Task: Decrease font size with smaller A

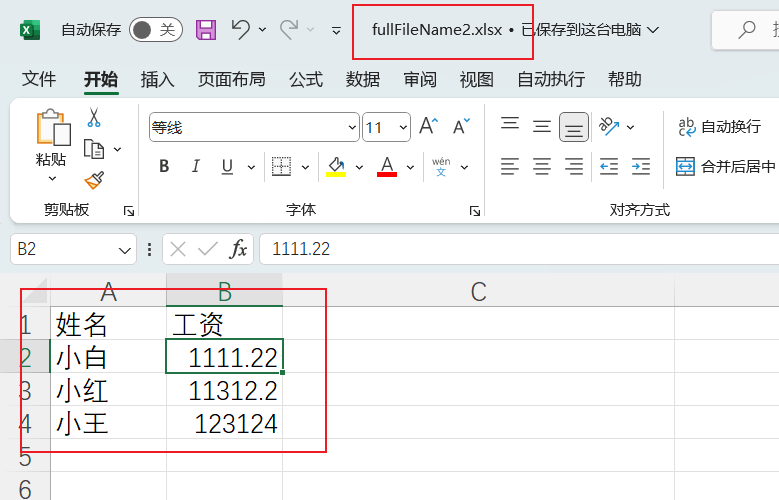Action: tap(461, 126)
